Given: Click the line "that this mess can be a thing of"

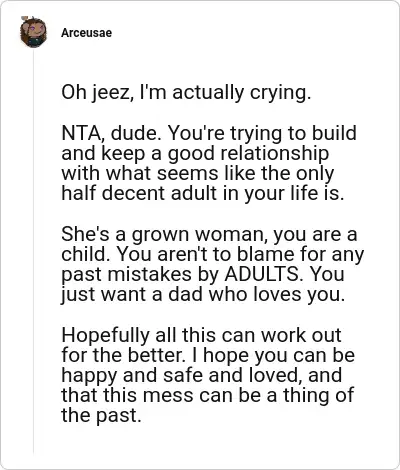Looking at the screenshot, I should (x=207, y=395).
